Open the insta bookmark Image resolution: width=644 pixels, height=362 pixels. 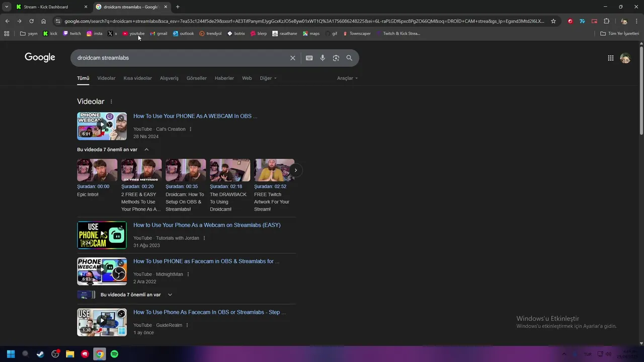[95, 34]
